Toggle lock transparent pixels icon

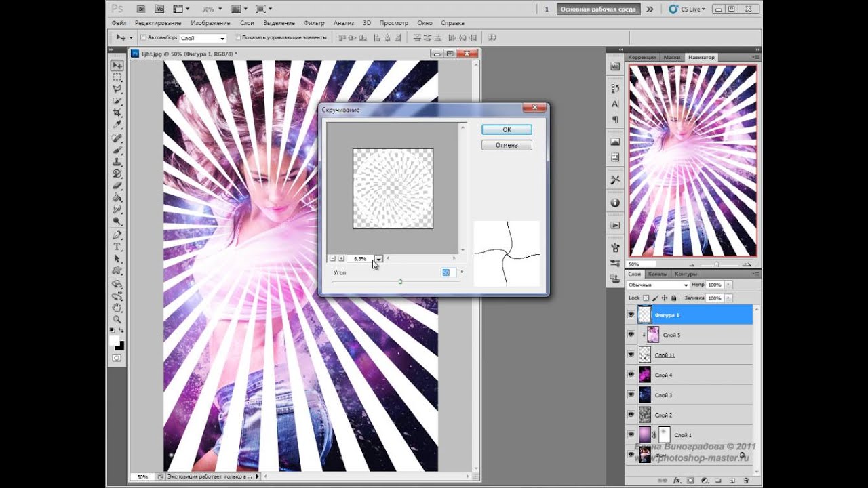pos(646,298)
